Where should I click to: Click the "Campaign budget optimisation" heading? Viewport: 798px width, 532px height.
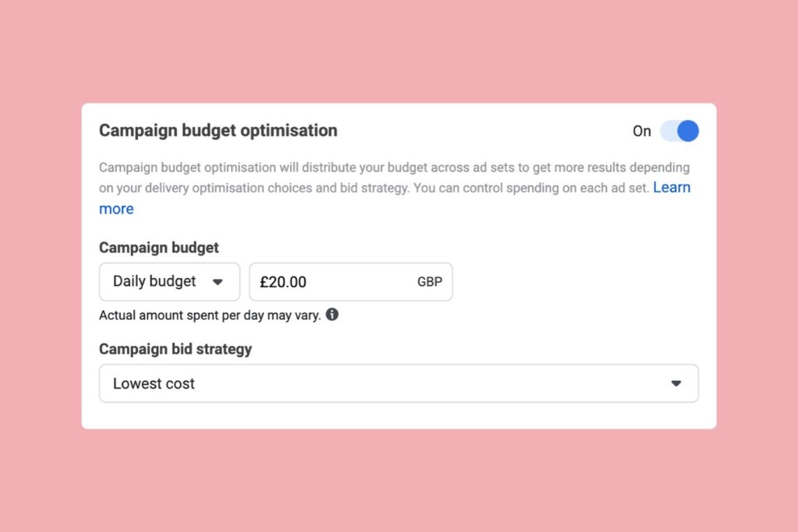pyautogui.click(x=218, y=131)
